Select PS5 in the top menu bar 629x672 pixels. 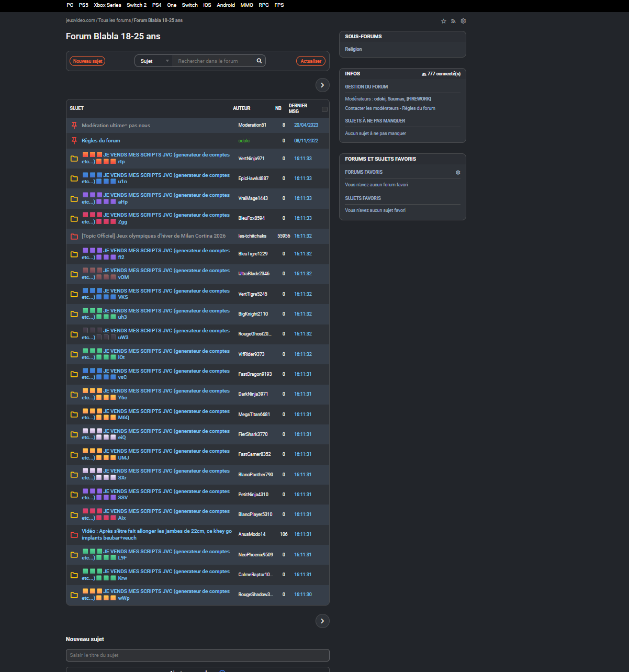coord(84,5)
